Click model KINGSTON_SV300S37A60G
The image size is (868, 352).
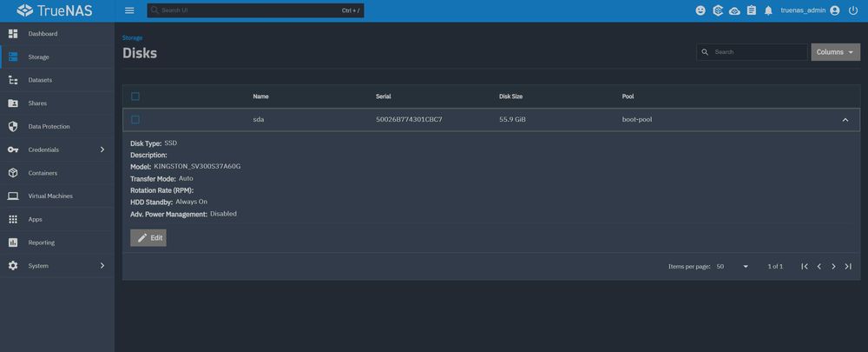coord(197,166)
